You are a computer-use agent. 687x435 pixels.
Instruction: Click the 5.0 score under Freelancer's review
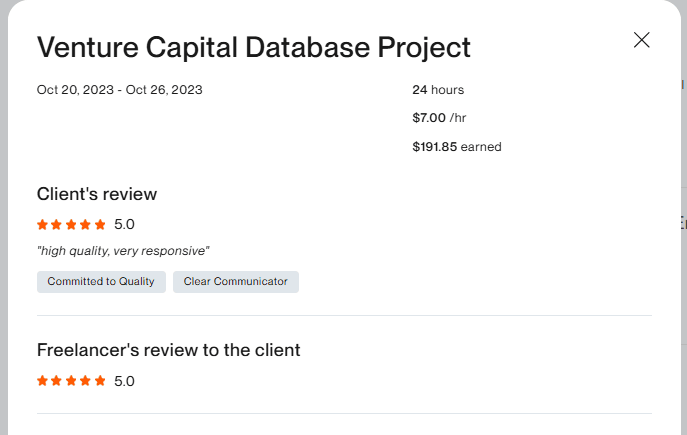124,381
